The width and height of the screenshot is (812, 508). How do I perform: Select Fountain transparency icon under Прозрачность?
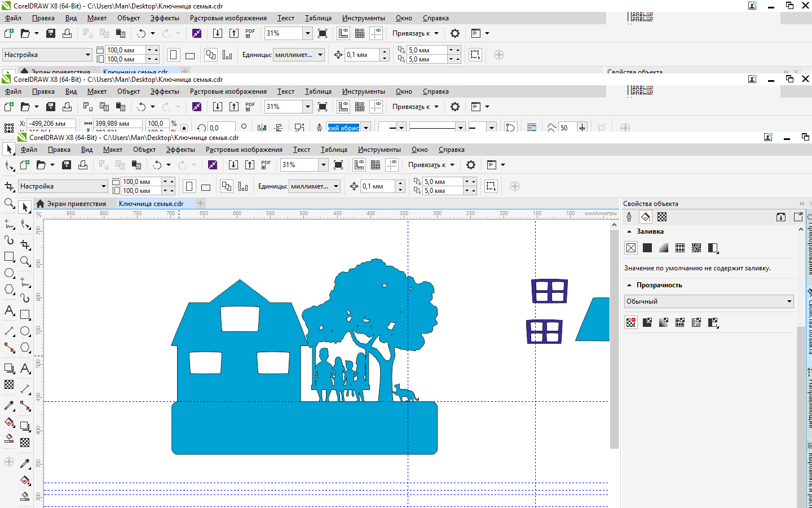tap(664, 322)
